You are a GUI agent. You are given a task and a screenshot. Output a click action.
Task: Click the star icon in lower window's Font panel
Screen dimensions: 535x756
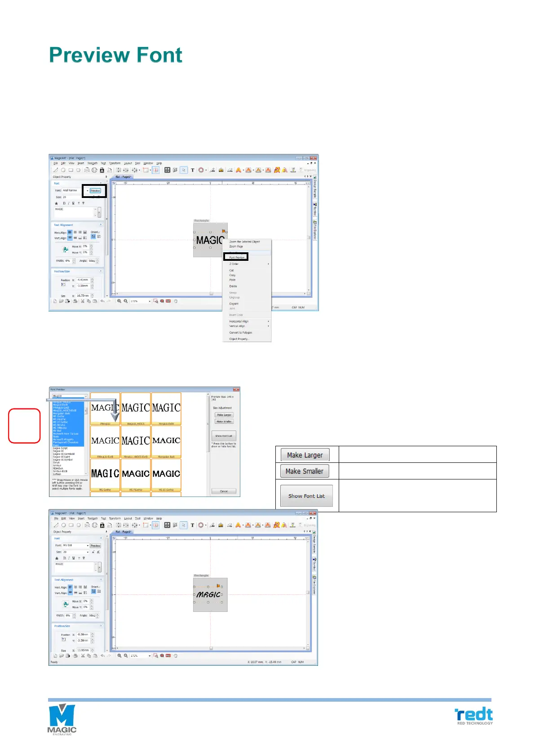[57, 558]
